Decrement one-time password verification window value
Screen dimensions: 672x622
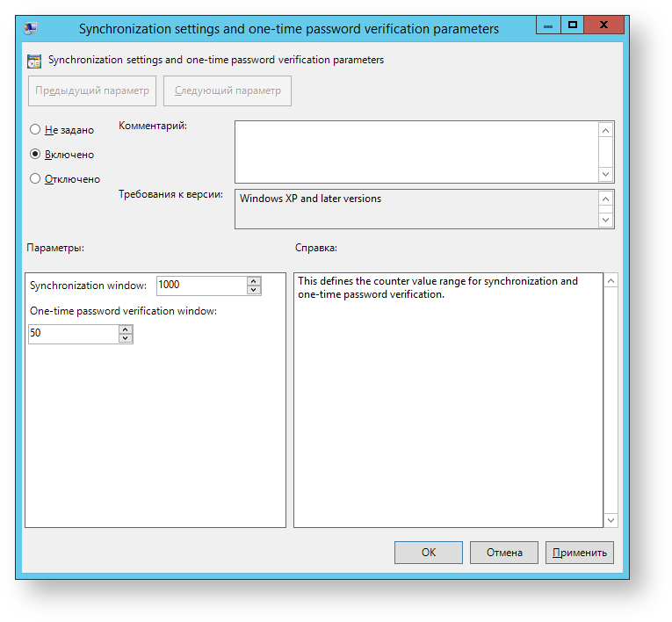pos(125,338)
